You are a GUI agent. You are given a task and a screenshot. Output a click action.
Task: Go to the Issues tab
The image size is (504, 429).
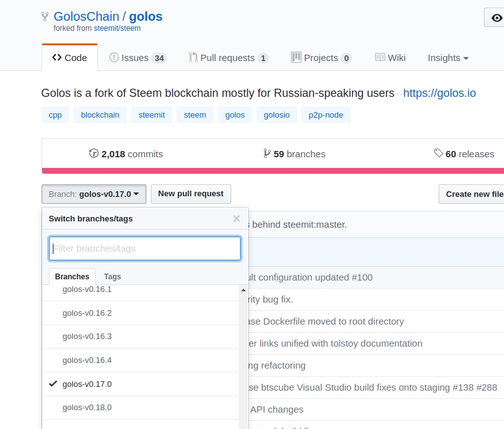tap(137, 58)
